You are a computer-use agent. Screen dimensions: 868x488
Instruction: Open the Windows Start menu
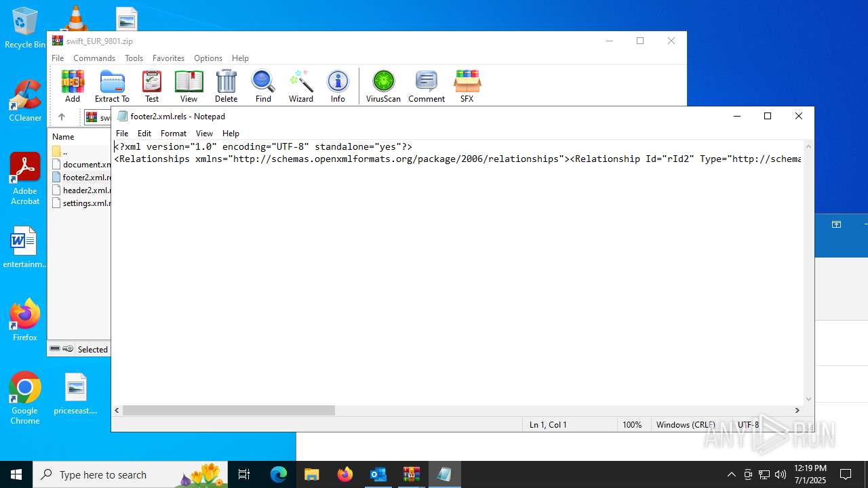click(16, 474)
